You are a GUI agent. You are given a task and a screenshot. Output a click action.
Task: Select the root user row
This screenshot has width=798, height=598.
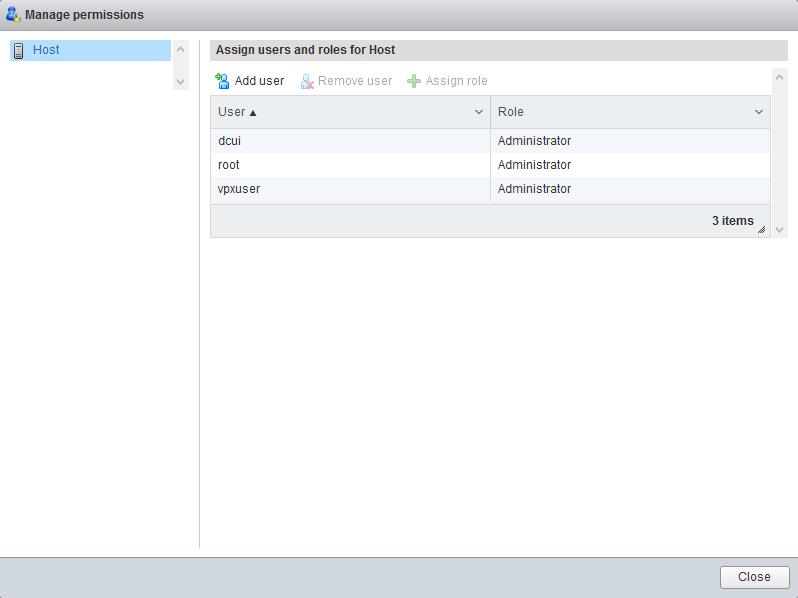(x=490, y=165)
